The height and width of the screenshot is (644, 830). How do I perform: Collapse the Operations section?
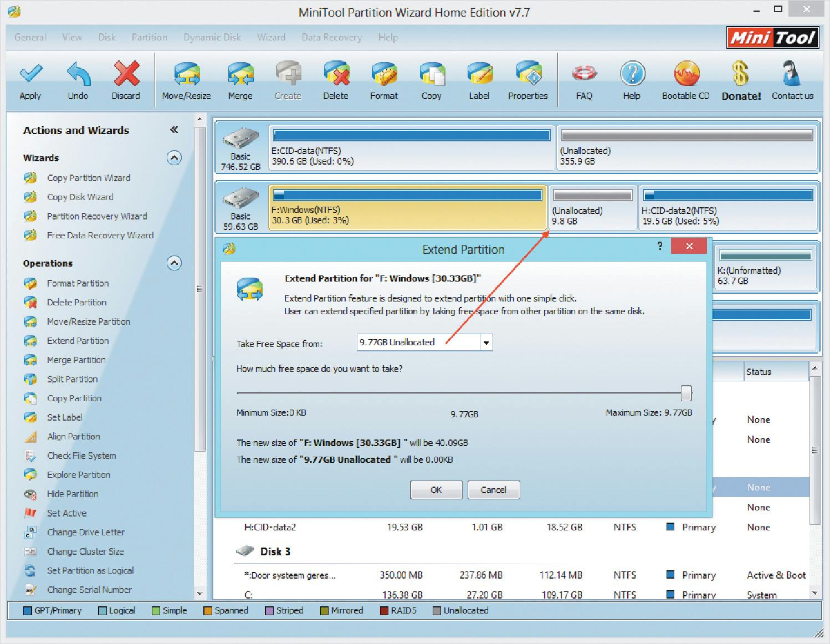(x=174, y=263)
